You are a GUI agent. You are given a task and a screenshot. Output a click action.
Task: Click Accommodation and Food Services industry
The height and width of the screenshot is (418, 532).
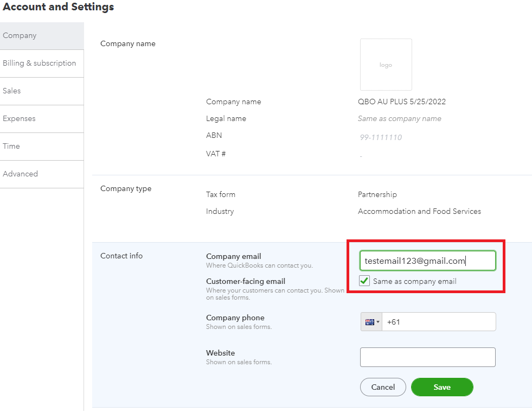click(x=419, y=211)
